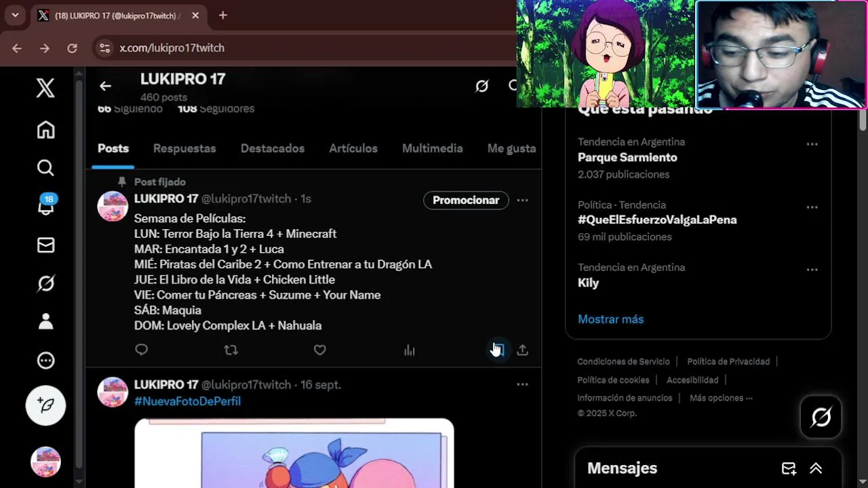Share the pinned post
Image resolution: width=868 pixels, height=488 pixels.
pos(522,350)
